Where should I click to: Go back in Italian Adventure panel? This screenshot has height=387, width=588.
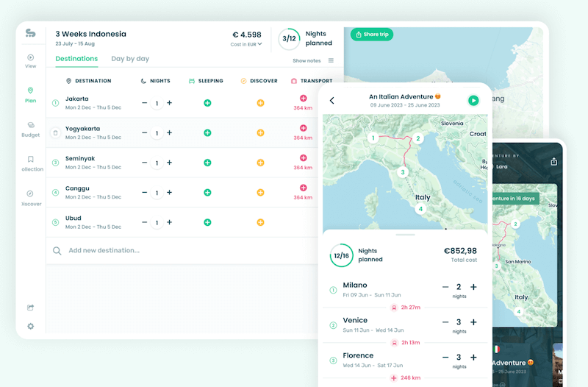332,100
